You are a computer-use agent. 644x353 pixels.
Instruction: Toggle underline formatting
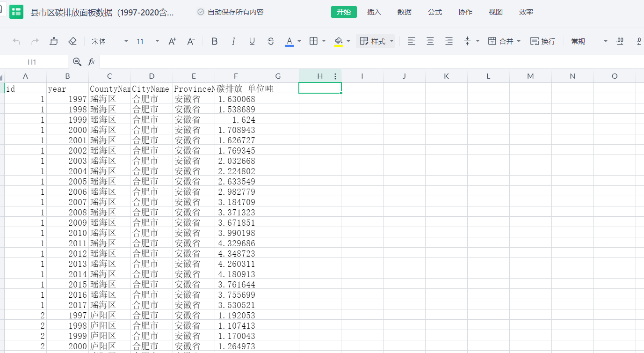(252, 41)
